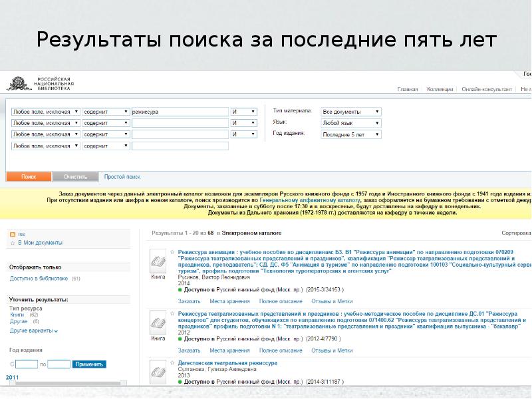Open the Коллекции menu item

[x=440, y=89]
